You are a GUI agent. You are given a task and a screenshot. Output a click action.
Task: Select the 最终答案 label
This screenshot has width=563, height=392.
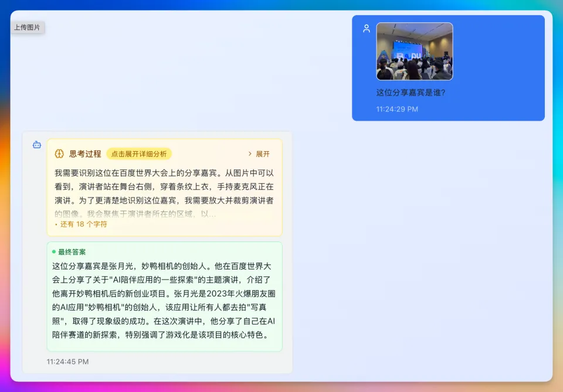[72, 252]
